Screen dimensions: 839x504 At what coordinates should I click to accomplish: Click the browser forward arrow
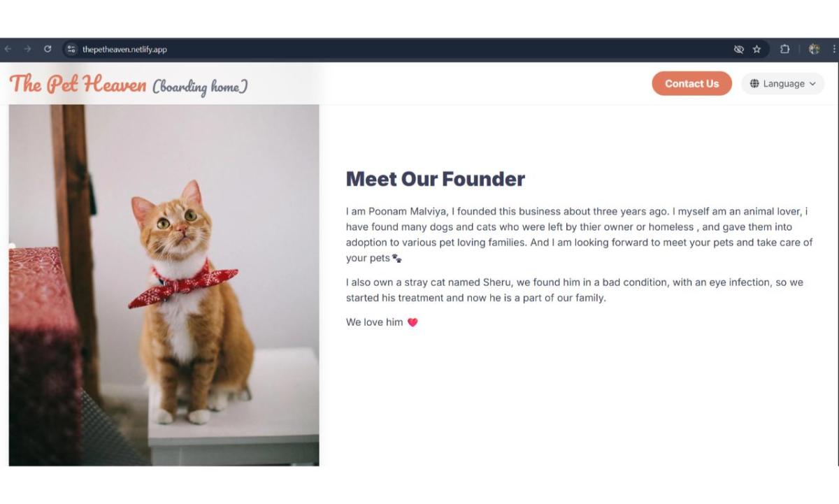[27, 49]
